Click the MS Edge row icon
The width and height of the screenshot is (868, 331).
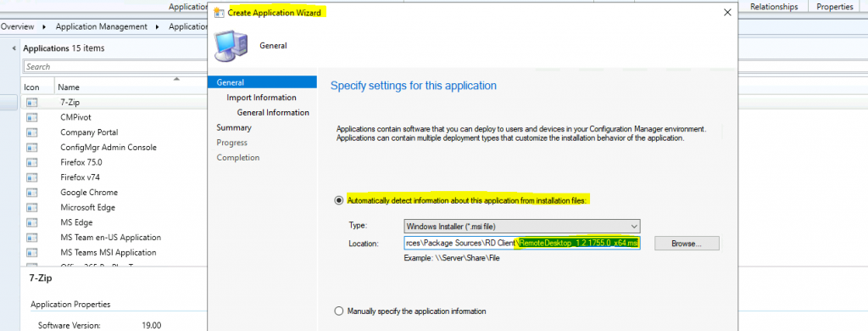pos(31,222)
